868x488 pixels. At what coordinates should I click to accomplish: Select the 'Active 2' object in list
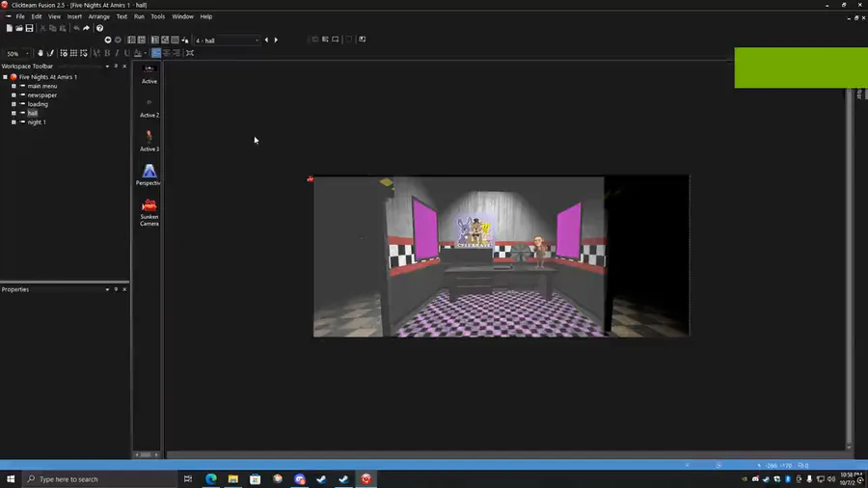[x=149, y=108]
